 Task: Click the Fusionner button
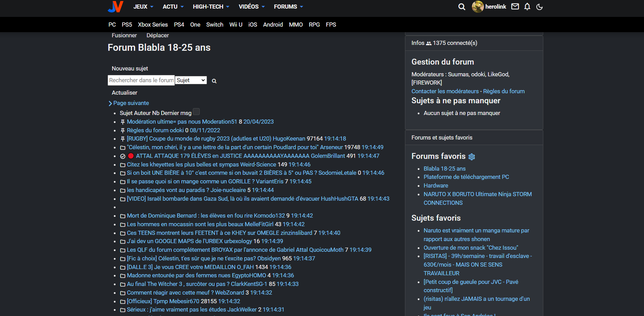124,35
